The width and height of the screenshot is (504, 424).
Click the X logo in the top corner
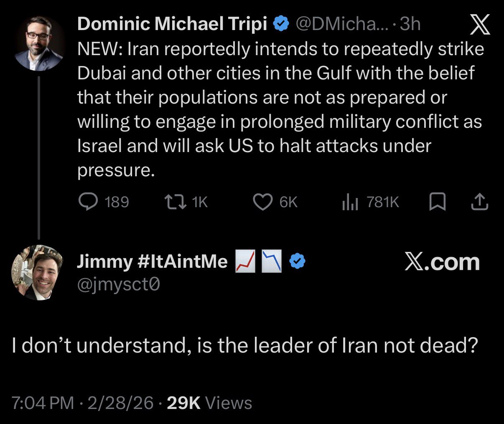480,25
